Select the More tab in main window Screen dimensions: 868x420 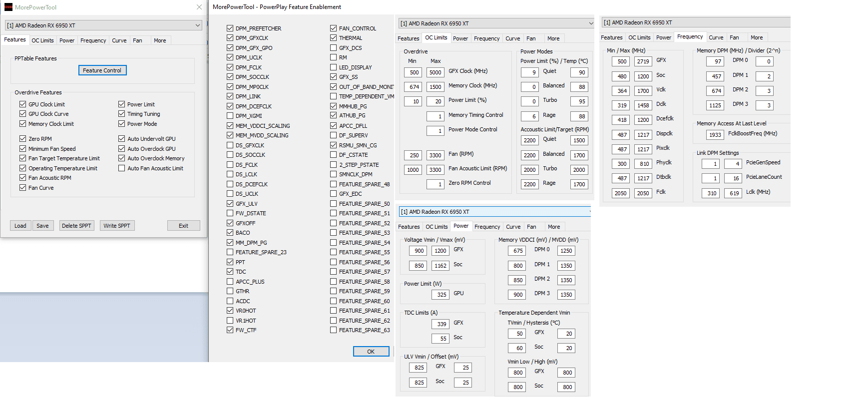[x=160, y=40]
